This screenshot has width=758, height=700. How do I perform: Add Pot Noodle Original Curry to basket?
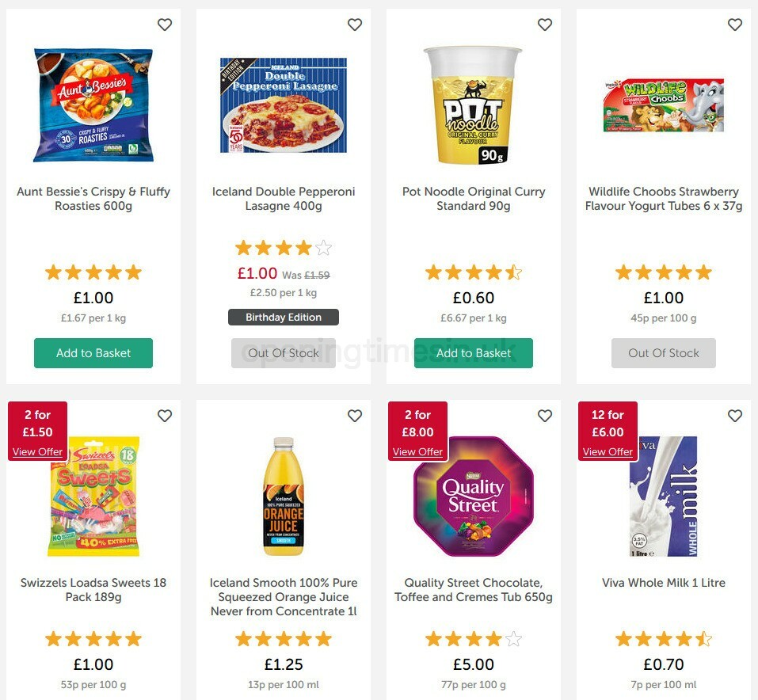pos(473,353)
